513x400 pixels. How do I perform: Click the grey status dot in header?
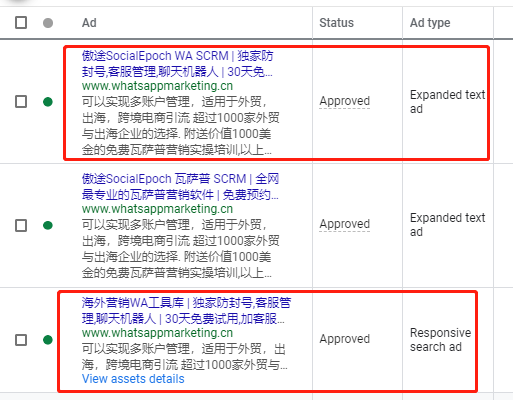48,23
